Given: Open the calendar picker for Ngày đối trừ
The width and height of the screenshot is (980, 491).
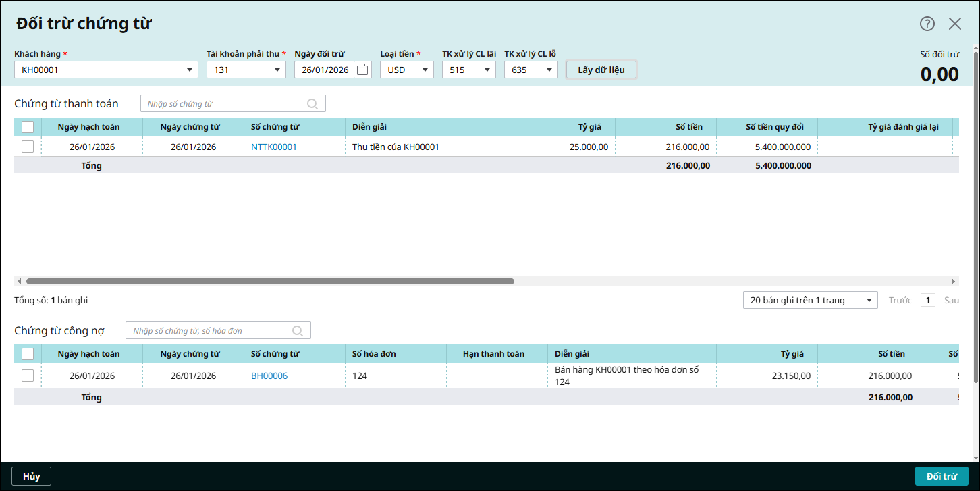Looking at the screenshot, I should point(362,70).
